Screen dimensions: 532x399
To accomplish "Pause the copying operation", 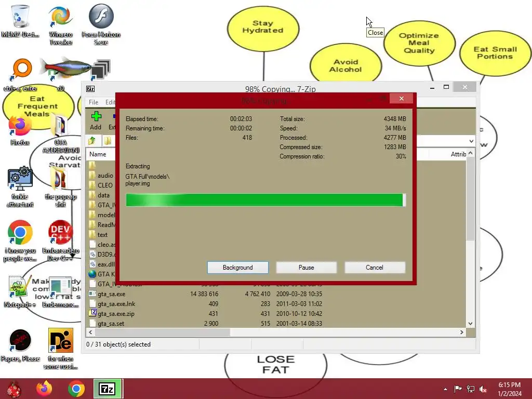I will click(307, 268).
